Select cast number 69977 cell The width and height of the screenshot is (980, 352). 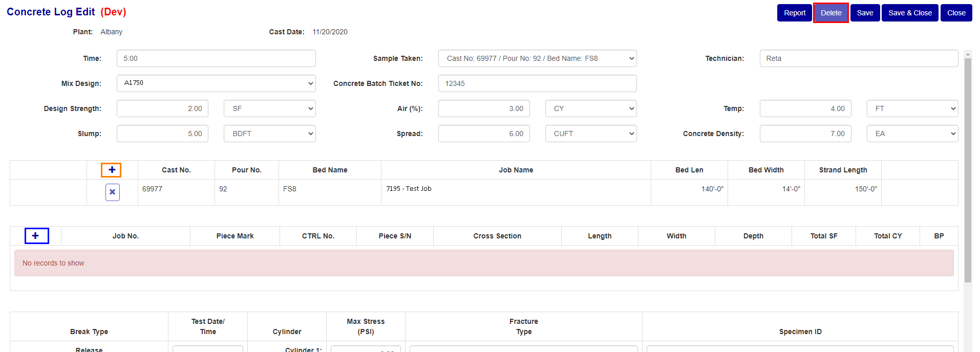pos(176,192)
